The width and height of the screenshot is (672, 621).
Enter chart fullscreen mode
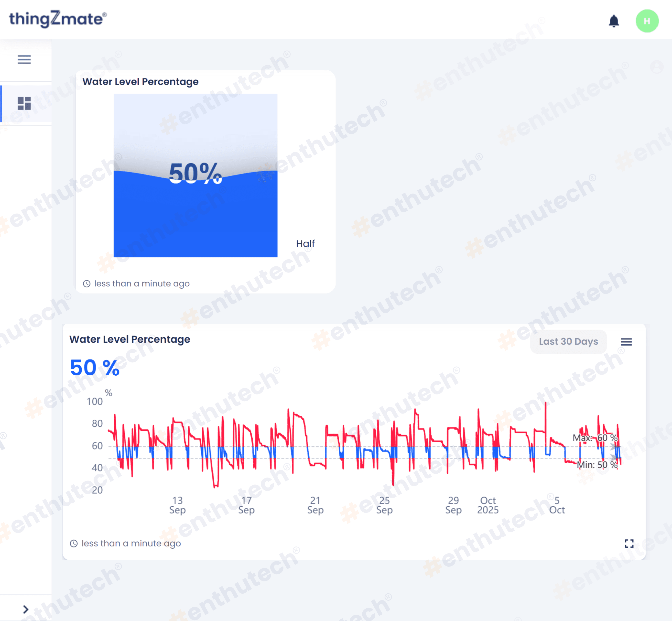tap(629, 543)
